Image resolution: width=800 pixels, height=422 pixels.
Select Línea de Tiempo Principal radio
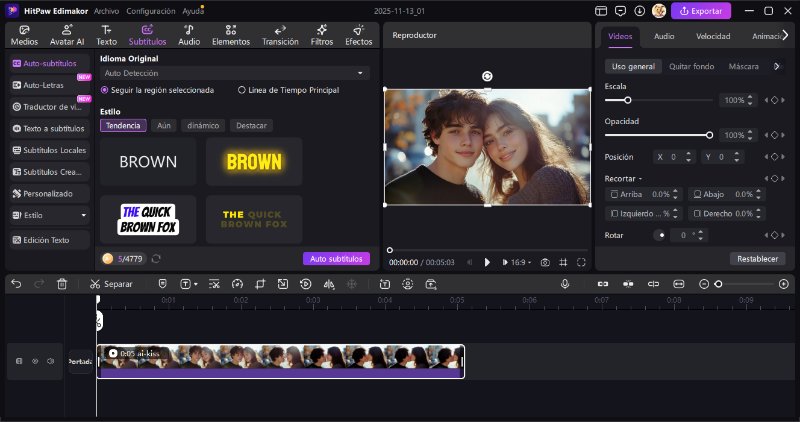point(242,90)
